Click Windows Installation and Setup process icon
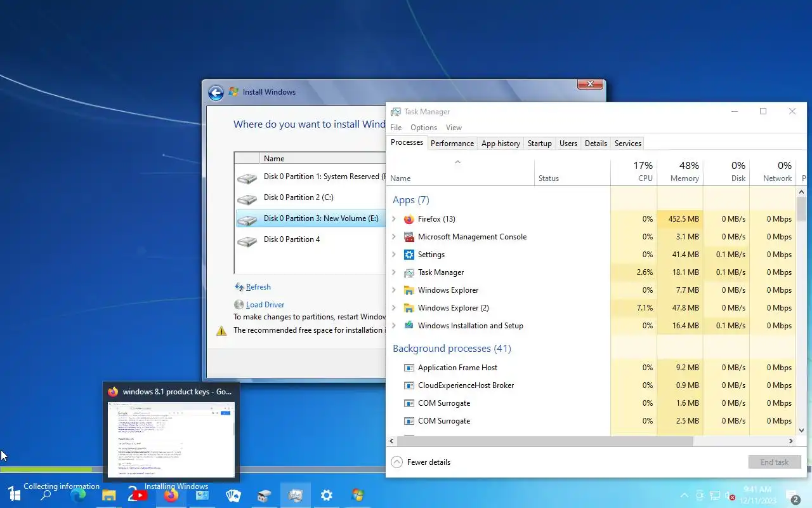Image resolution: width=812 pixels, height=508 pixels. coord(409,326)
